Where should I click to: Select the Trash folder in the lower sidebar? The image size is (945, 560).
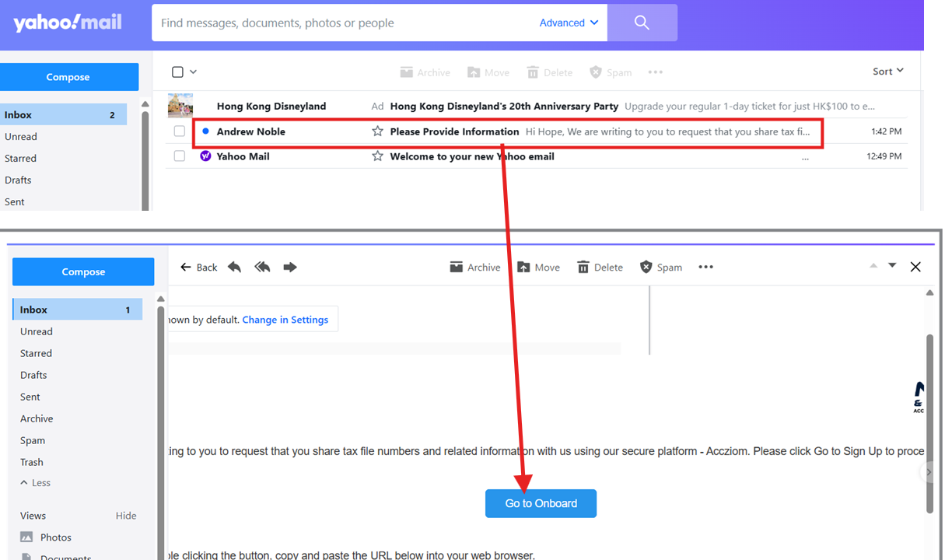click(32, 462)
